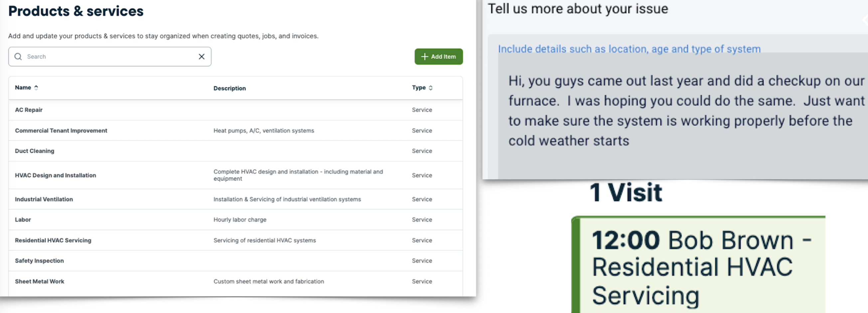Viewport: 868px width, 313px height.
Task: Click Service type in Labor row
Action: [422, 220]
